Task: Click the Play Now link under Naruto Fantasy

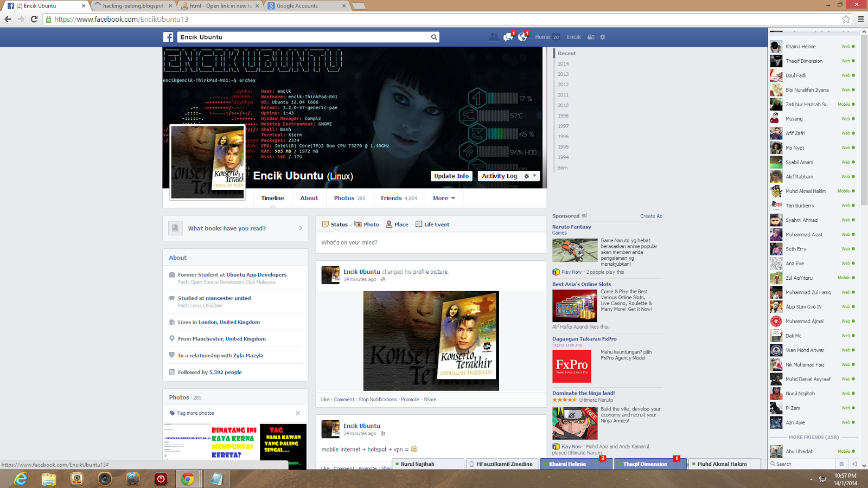Action: click(571, 272)
